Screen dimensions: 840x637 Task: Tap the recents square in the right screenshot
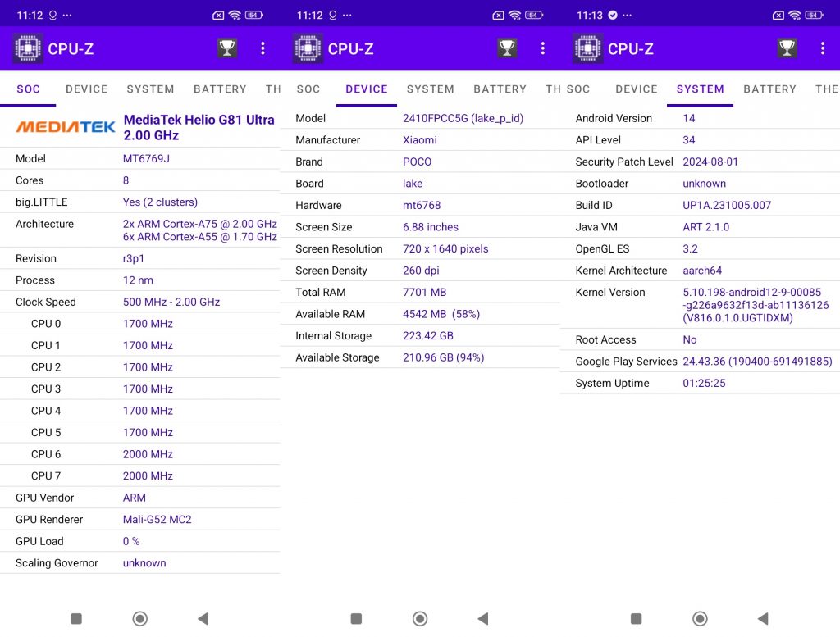[636, 619]
